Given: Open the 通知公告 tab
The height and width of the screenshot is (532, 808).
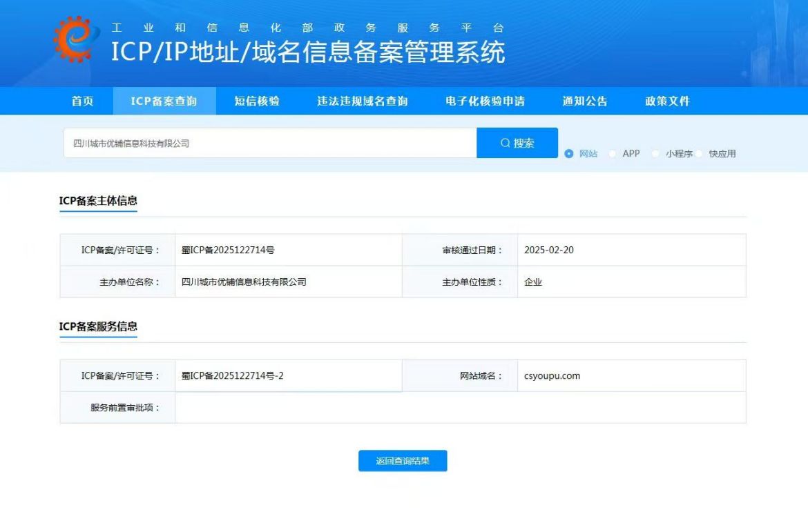Looking at the screenshot, I should click(x=585, y=101).
